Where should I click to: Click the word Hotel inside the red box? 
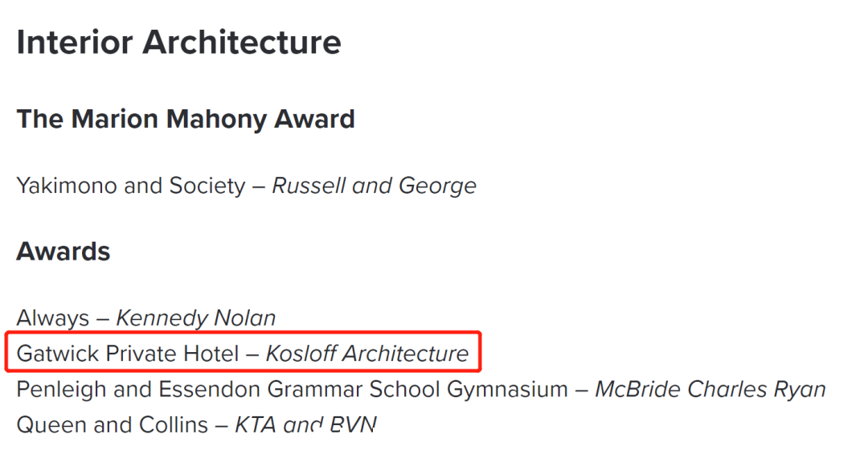coord(211,353)
